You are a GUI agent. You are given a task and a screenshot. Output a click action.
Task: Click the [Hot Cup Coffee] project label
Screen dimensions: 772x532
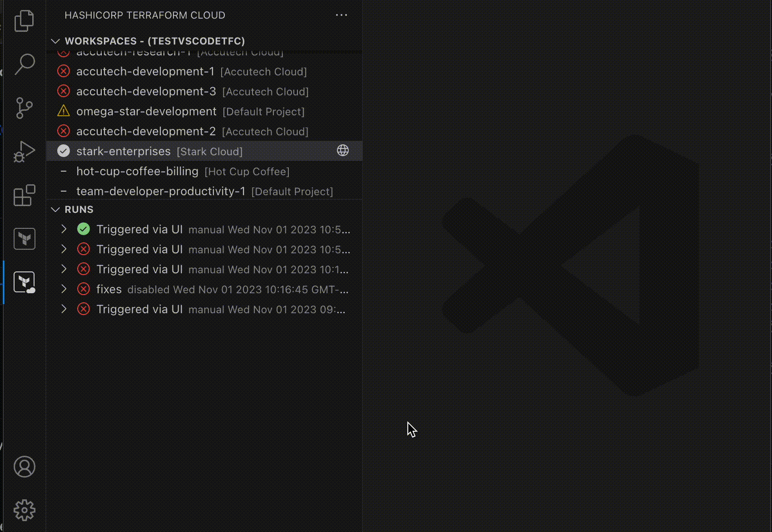247,172
